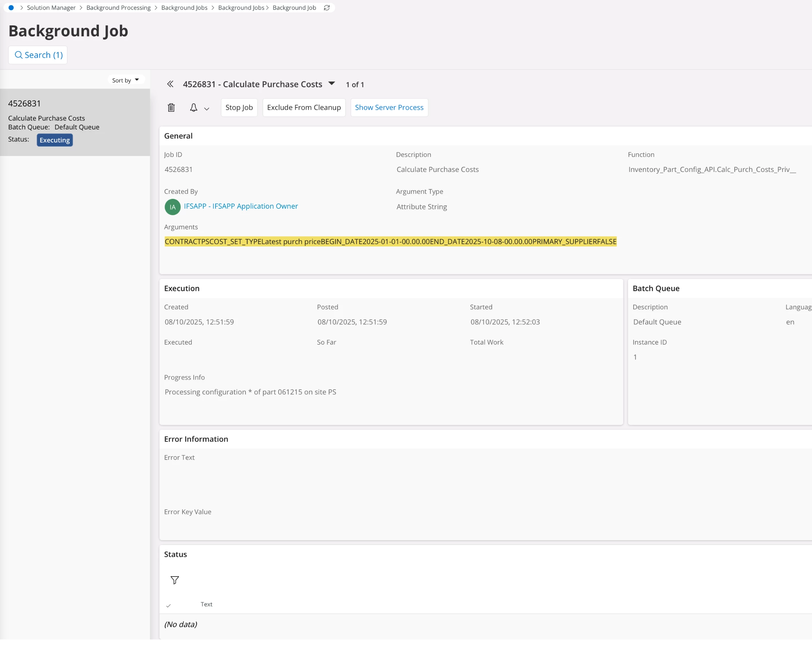Click the breadcrumb refresh icon
The width and height of the screenshot is (812, 658).
(x=327, y=8)
